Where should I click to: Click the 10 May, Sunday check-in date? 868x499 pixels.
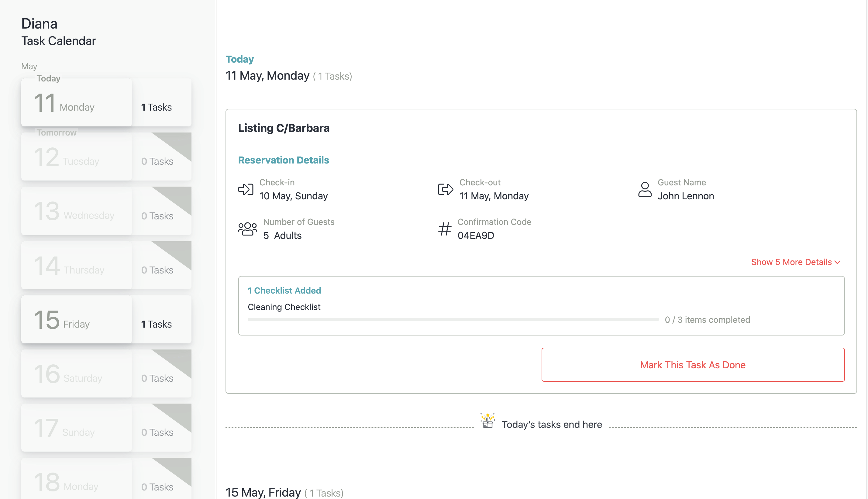[x=293, y=196]
